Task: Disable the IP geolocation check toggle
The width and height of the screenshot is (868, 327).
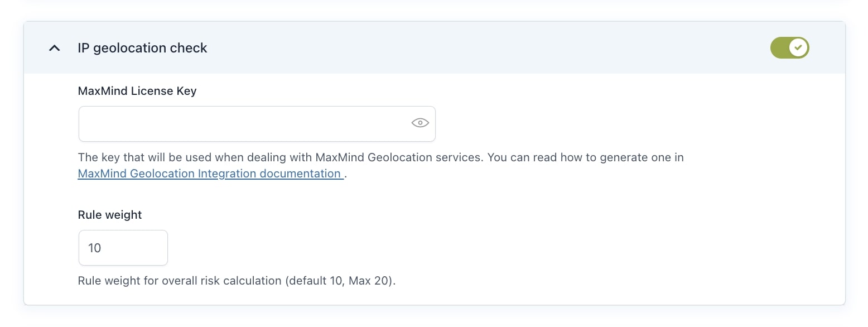Action: 789,48
